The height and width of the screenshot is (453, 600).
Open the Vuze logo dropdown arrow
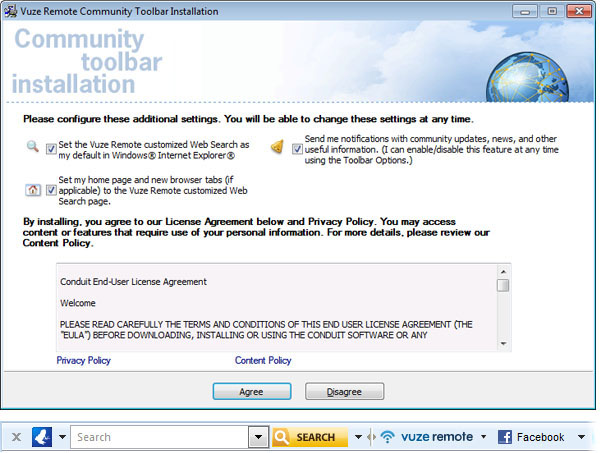point(62,437)
